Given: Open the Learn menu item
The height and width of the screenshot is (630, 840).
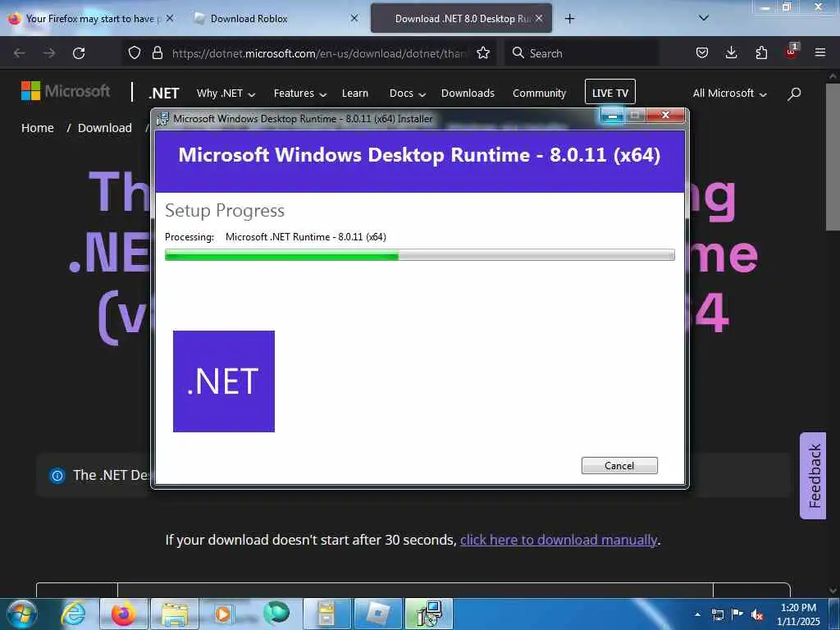Looking at the screenshot, I should (x=354, y=94).
